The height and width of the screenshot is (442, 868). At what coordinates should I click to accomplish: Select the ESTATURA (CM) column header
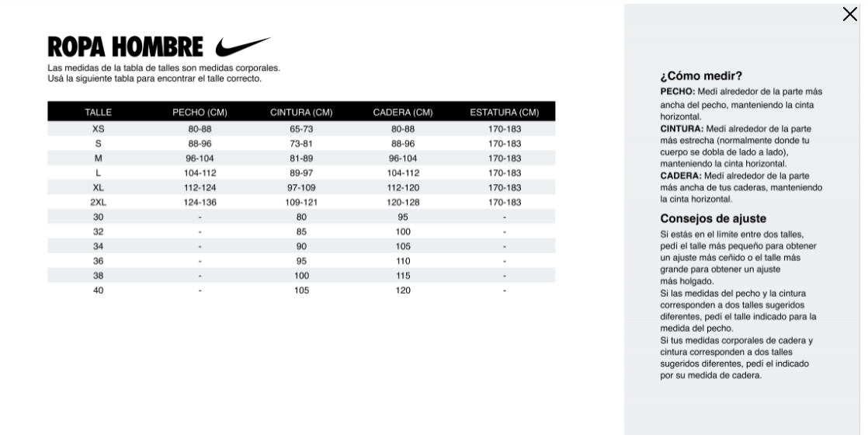pyautogui.click(x=505, y=113)
